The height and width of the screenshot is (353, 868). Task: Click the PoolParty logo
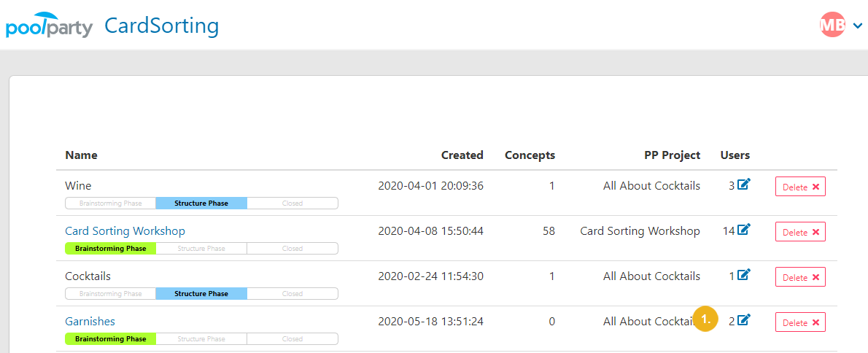tap(49, 26)
